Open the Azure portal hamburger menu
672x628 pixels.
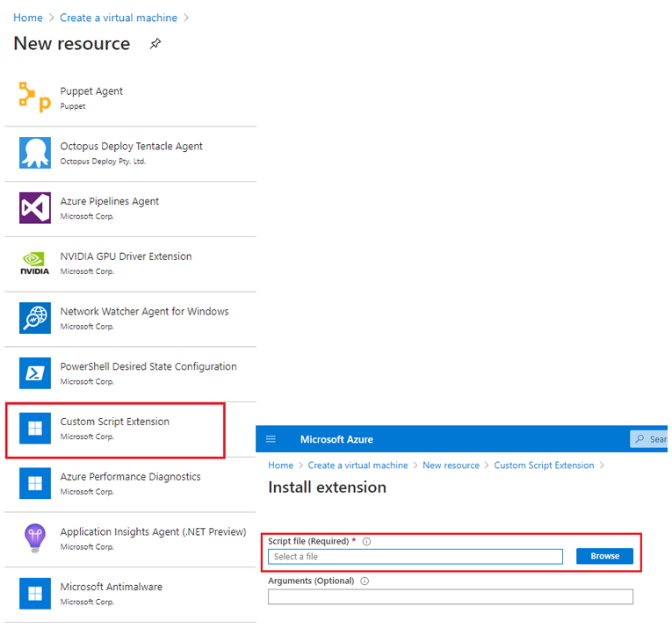[x=271, y=439]
